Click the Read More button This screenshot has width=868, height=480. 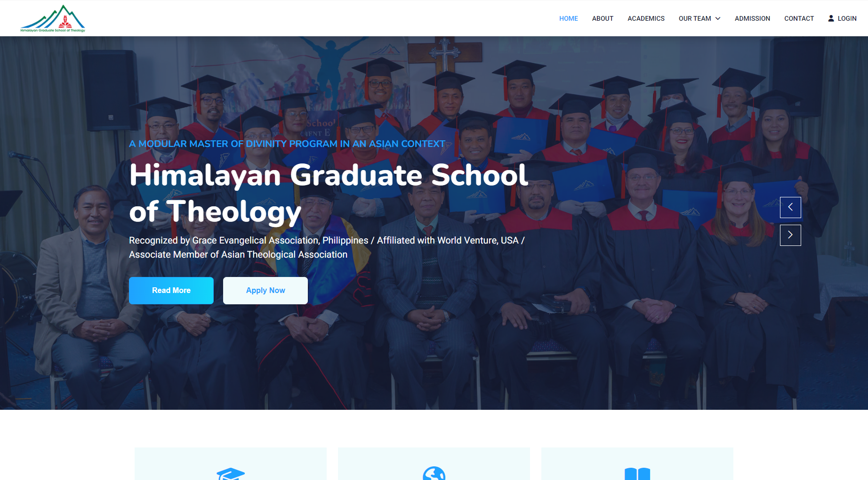pos(171,291)
